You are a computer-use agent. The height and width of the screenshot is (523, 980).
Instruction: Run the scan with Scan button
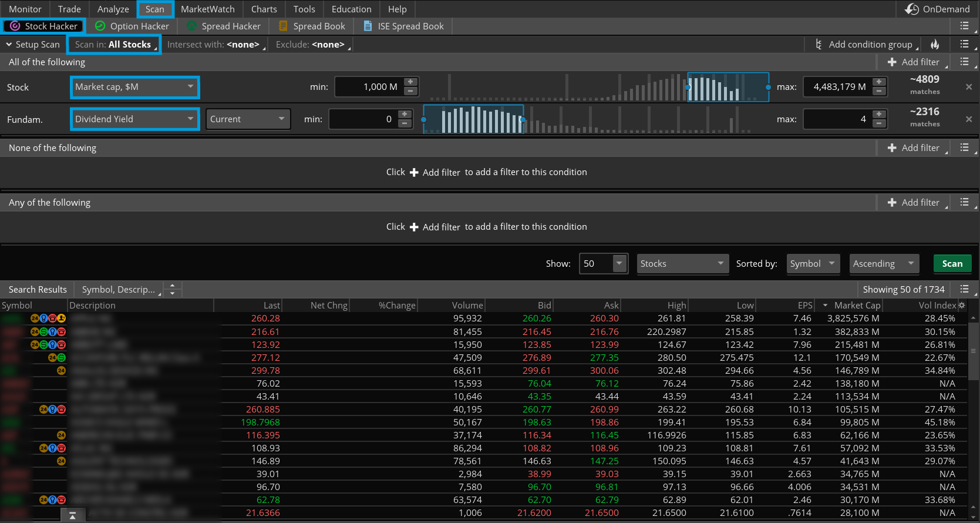952,263
